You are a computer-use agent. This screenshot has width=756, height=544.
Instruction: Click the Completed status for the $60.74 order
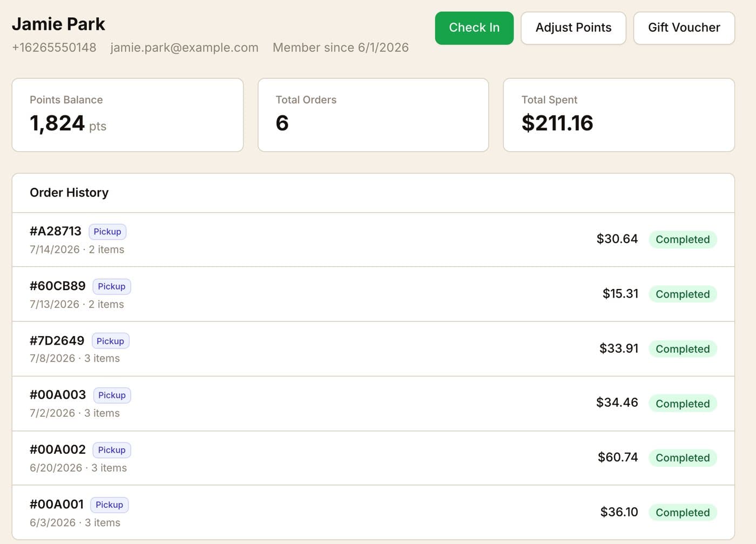[x=683, y=458]
